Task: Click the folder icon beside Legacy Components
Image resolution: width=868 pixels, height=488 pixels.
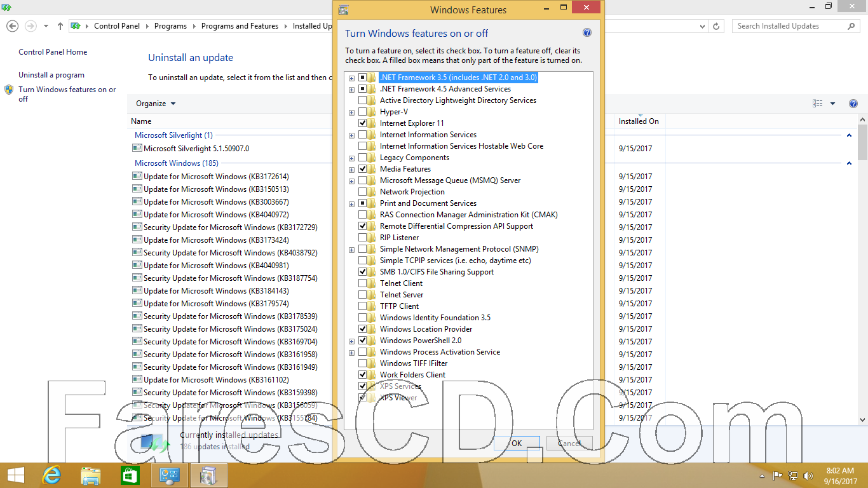Action: click(372, 158)
